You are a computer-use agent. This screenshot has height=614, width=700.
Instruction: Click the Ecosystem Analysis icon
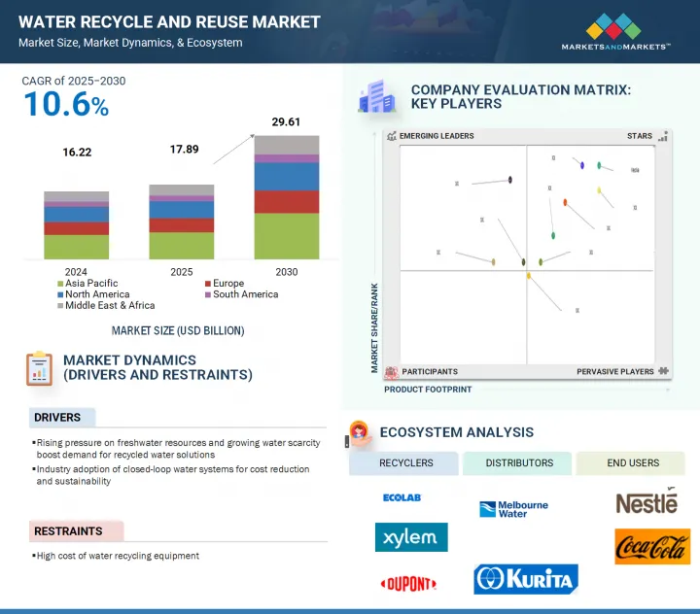(360, 432)
